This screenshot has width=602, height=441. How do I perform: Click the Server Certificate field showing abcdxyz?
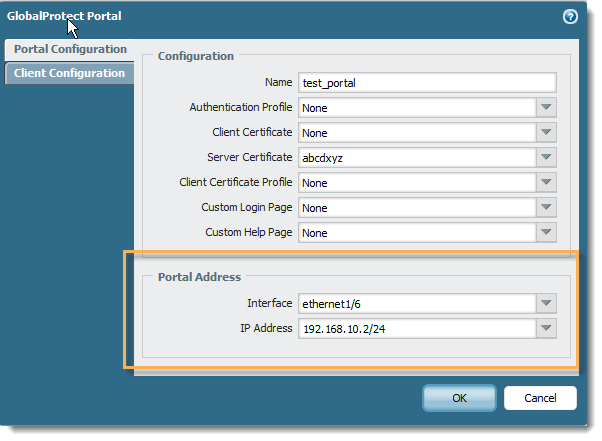point(417,157)
